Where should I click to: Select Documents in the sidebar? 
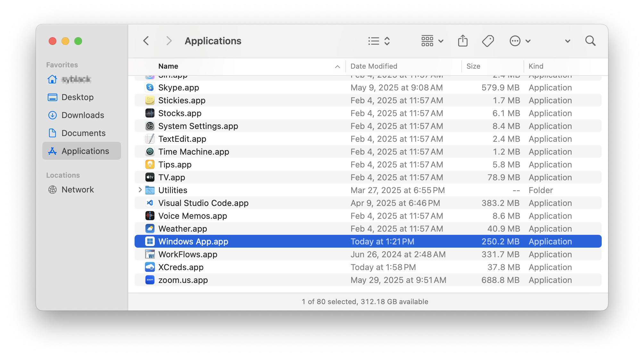coord(83,133)
